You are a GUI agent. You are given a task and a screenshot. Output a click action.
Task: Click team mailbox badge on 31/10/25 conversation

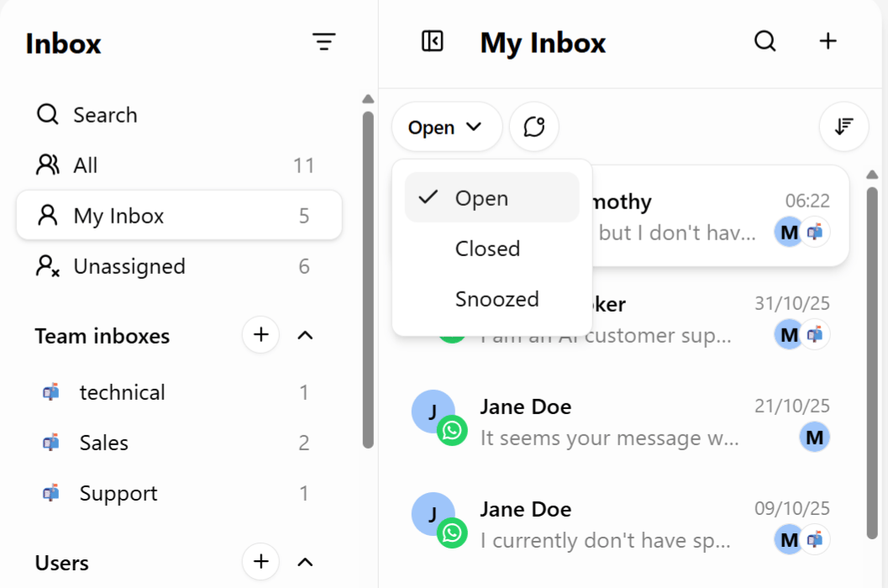816,335
